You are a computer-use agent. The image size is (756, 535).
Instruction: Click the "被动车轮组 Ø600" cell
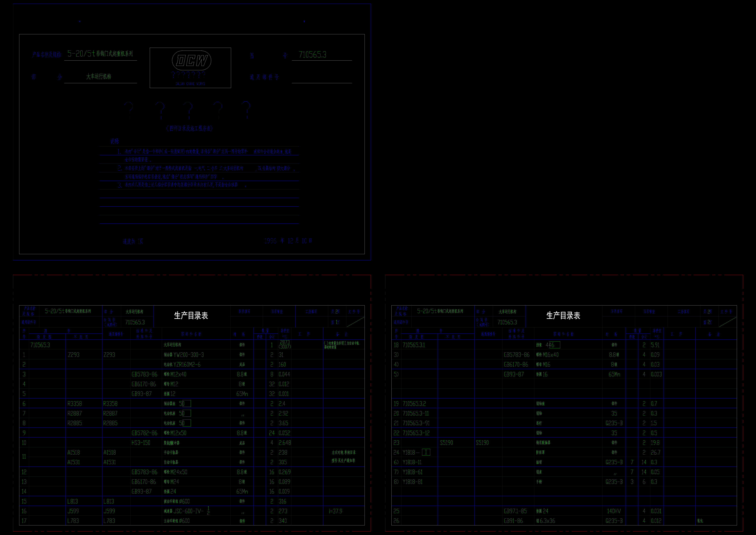click(x=177, y=501)
